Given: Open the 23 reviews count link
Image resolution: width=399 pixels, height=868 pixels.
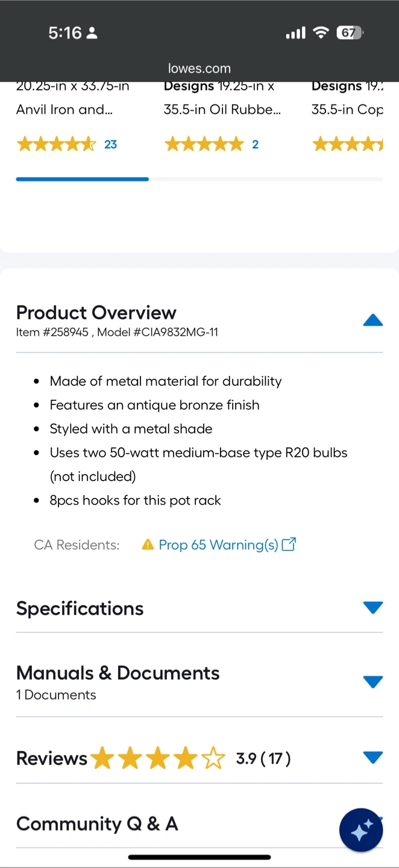Looking at the screenshot, I should (x=110, y=145).
